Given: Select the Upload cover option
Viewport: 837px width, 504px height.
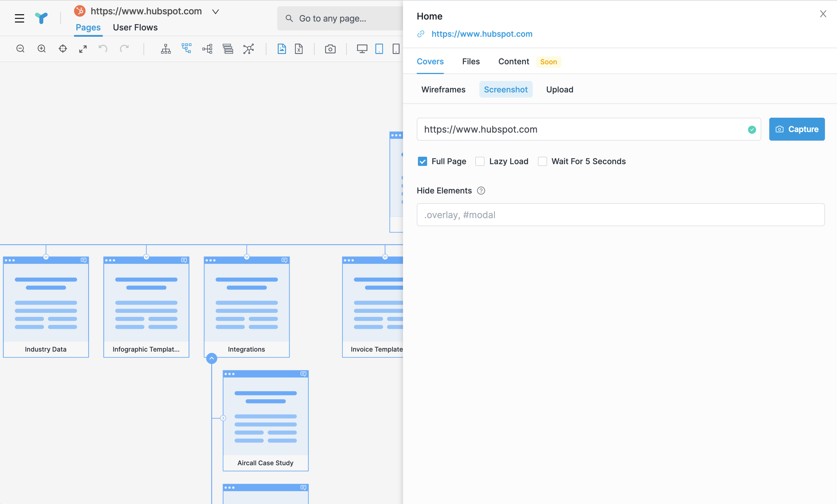Looking at the screenshot, I should tap(560, 90).
